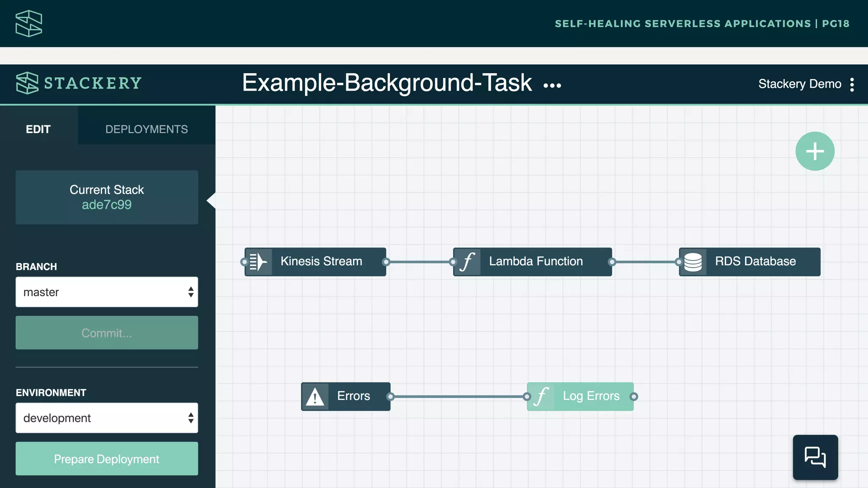Image resolution: width=868 pixels, height=488 pixels.
Task: Click the Kinesis Stream output port
Action: point(386,262)
